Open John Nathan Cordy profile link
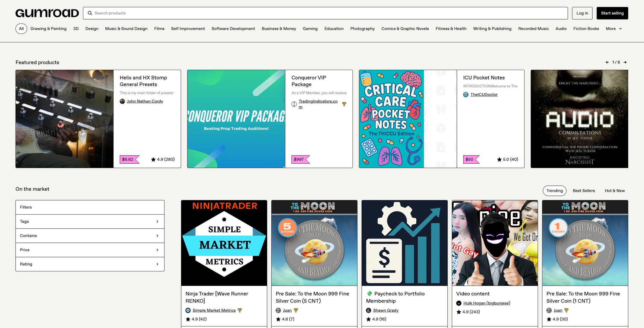This screenshot has height=328, width=644. pyautogui.click(x=145, y=101)
